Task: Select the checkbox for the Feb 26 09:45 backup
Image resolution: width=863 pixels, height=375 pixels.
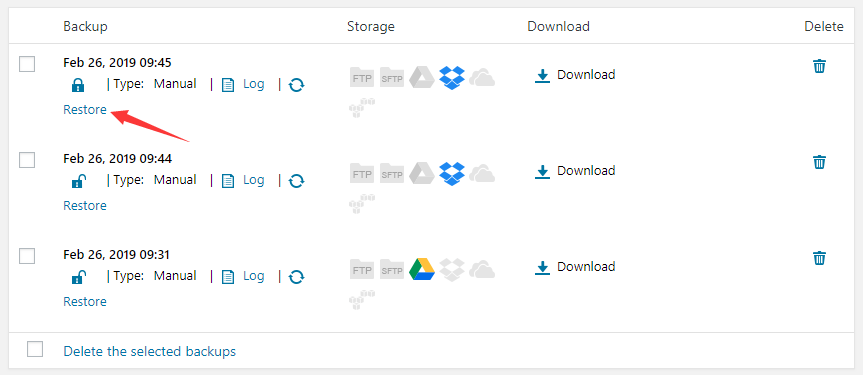Action: [x=27, y=64]
